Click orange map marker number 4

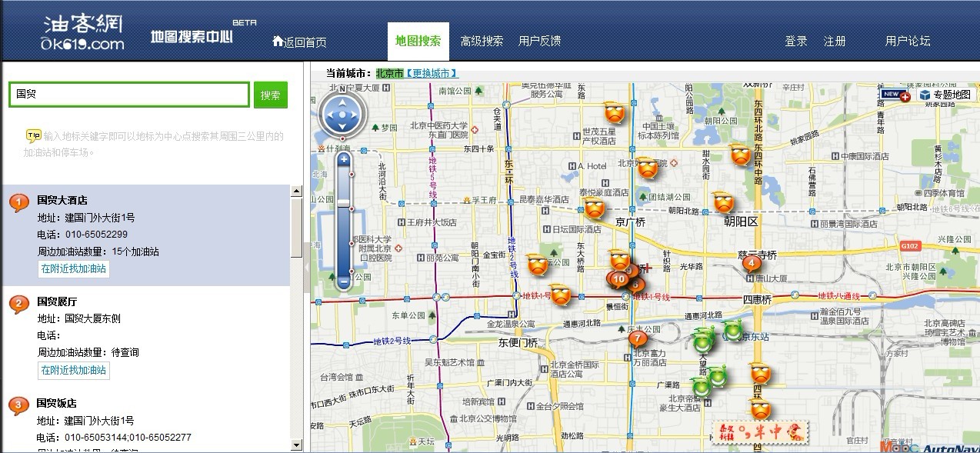[752, 263]
